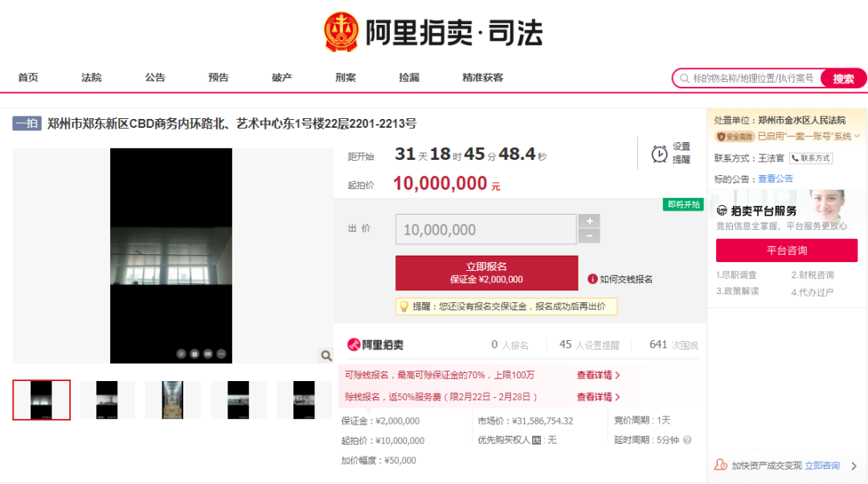
Task: Select the second photo thumbnail
Action: click(107, 400)
